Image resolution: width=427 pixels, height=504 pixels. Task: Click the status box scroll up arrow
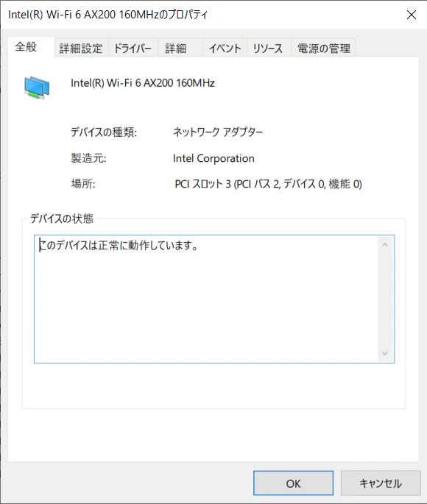pos(385,245)
